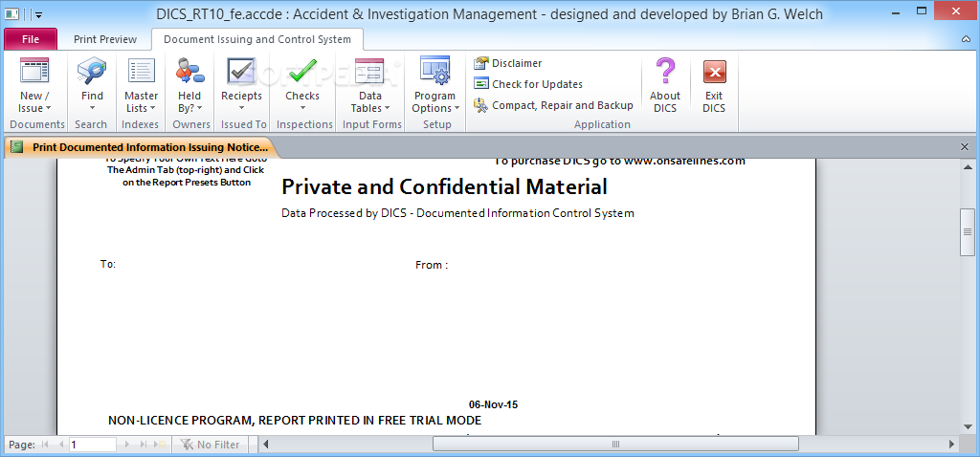
Task: Click the Disclaimer text button
Action: [517, 63]
